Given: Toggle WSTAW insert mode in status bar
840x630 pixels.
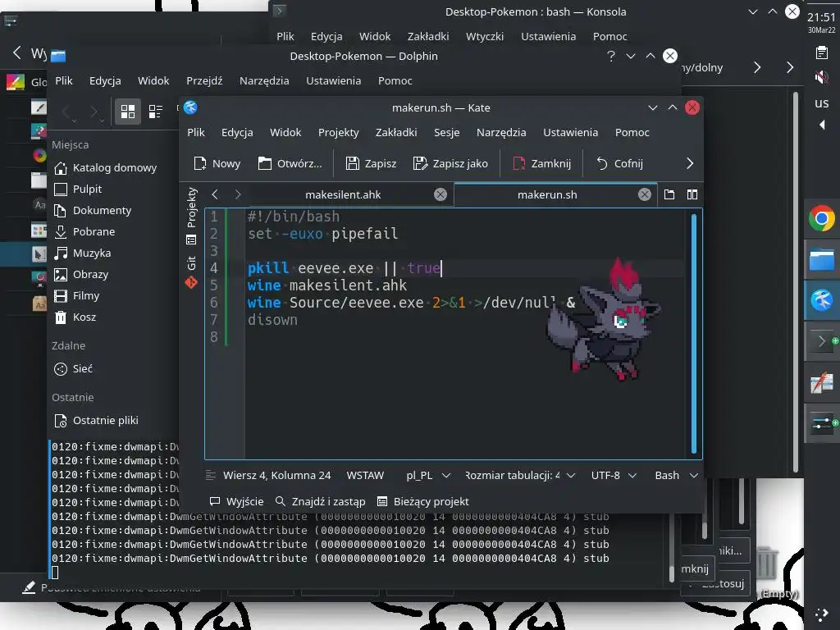Looking at the screenshot, I should click(365, 475).
